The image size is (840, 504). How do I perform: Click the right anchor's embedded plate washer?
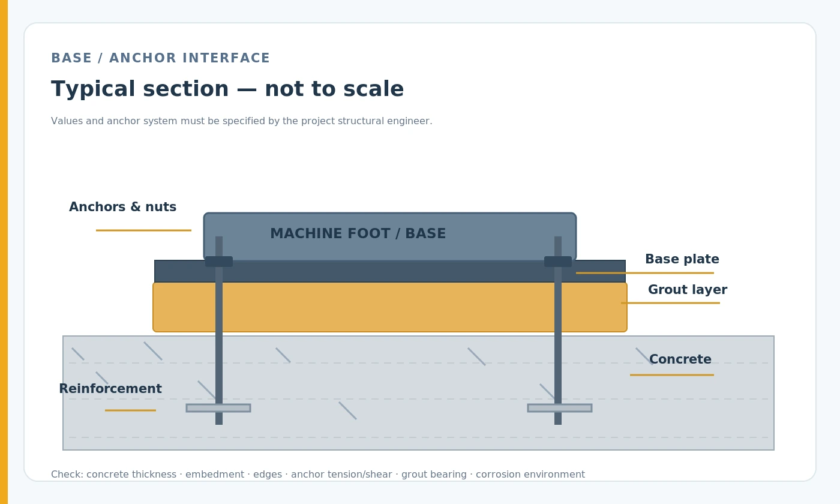[x=560, y=408]
